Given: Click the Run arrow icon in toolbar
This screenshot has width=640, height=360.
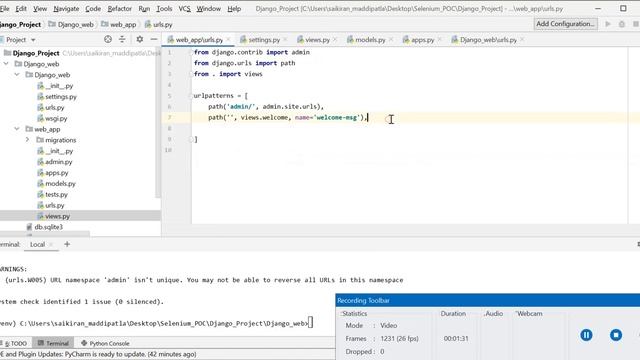Looking at the screenshot, I should coord(608,24).
